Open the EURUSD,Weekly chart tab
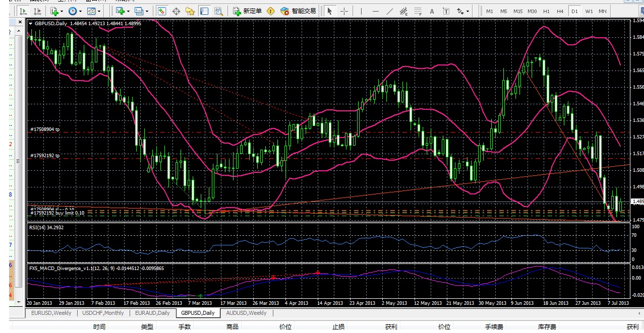 pyautogui.click(x=51, y=313)
